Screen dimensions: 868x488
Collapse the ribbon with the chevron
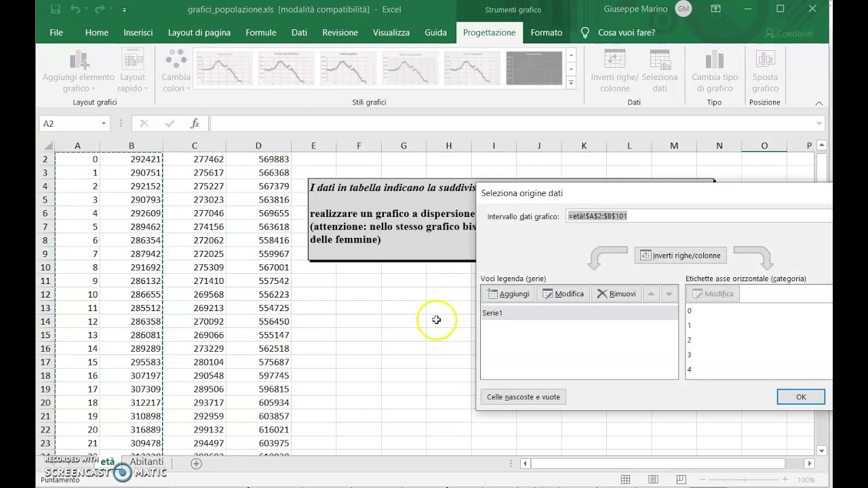pyautogui.click(x=819, y=103)
